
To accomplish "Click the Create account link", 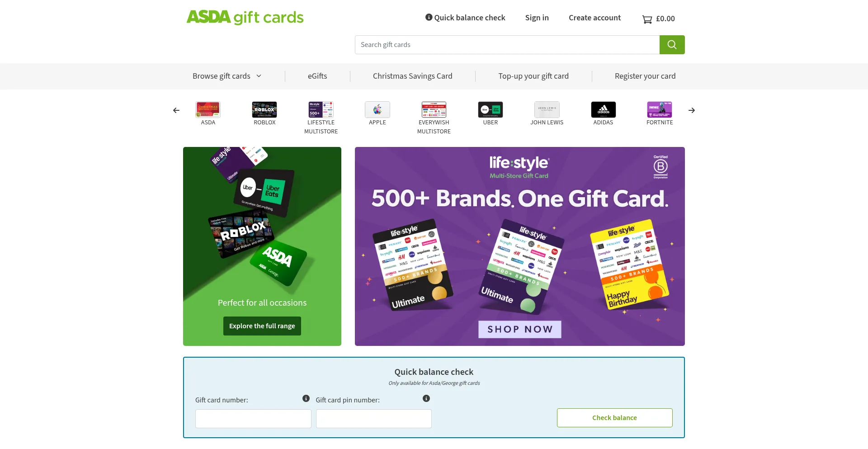I will (x=595, y=18).
